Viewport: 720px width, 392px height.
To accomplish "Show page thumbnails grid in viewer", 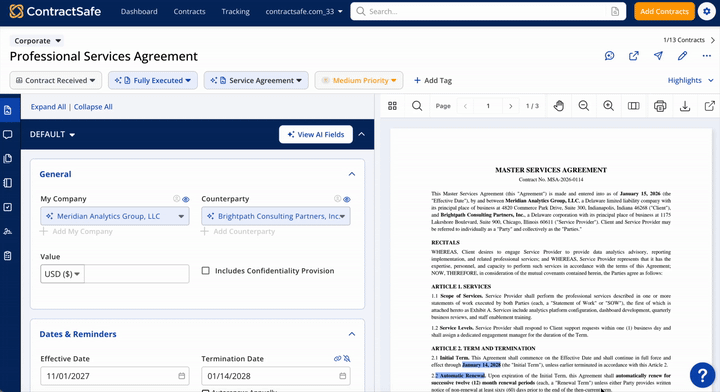I will [392, 106].
